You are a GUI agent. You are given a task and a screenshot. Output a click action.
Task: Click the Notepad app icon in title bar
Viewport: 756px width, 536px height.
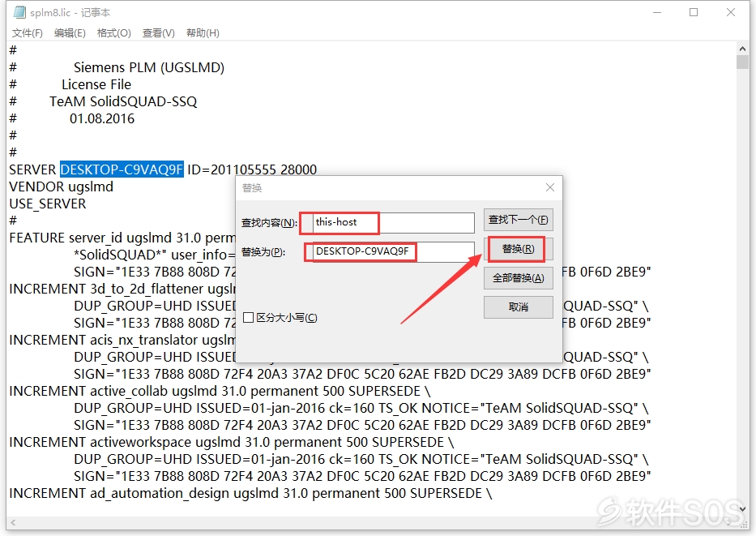19,12
